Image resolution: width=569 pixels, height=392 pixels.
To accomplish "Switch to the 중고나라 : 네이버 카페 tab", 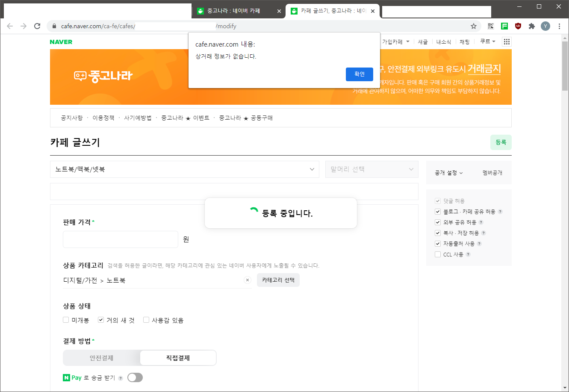I will (233, 12).
